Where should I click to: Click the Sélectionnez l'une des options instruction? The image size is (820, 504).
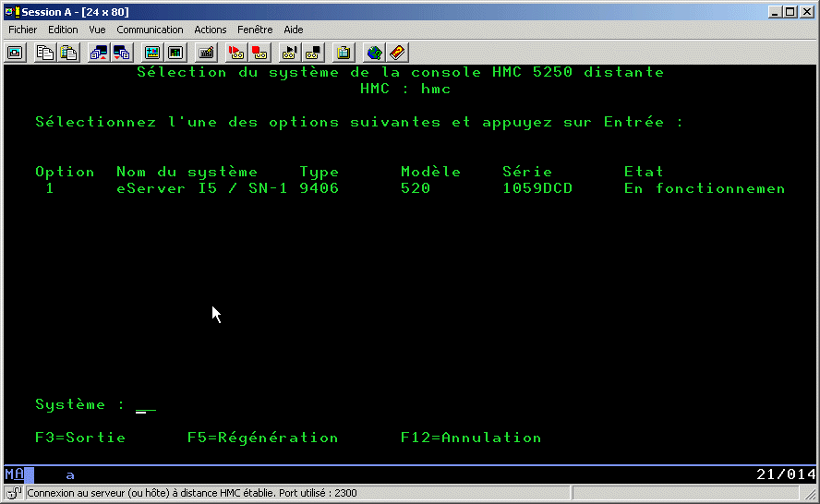pyautogui.click(x=359, y=123)
